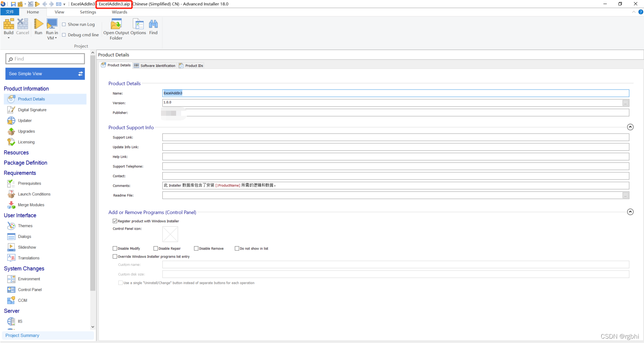644x343 pixels.
Task: Click the sidebar Find search field
Action: [x=45, y=59]
